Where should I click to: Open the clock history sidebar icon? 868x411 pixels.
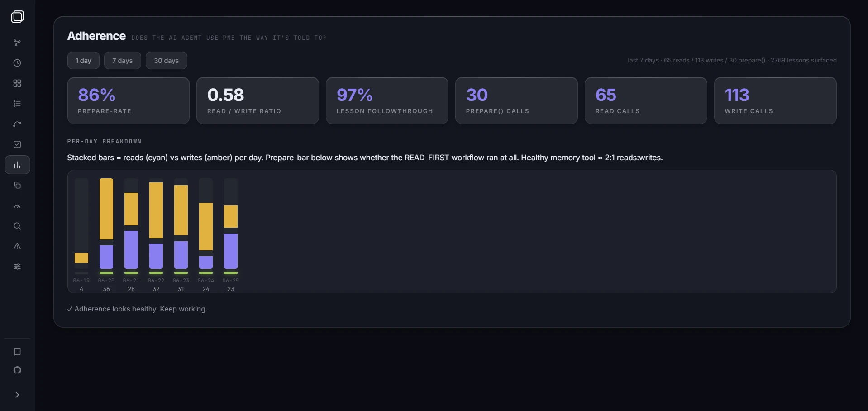(x=17, y=63)
